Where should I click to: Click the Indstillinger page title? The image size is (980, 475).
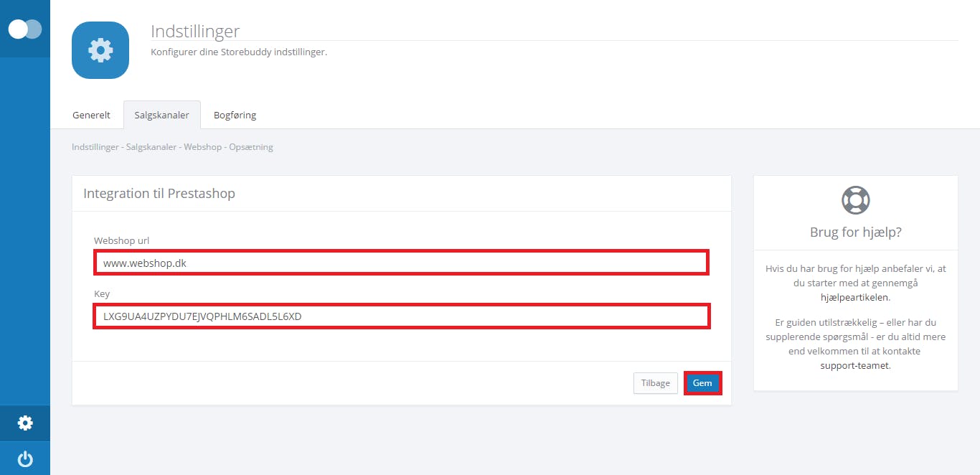pyautogui.click(x=195, y=32)
